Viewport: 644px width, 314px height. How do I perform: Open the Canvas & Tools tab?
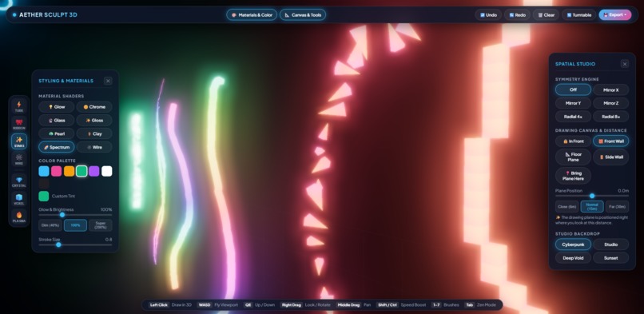[303, 14]
